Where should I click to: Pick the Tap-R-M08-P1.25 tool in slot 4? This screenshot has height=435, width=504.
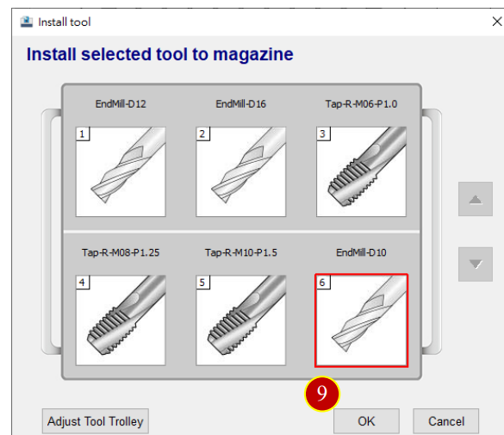point(121,320)
